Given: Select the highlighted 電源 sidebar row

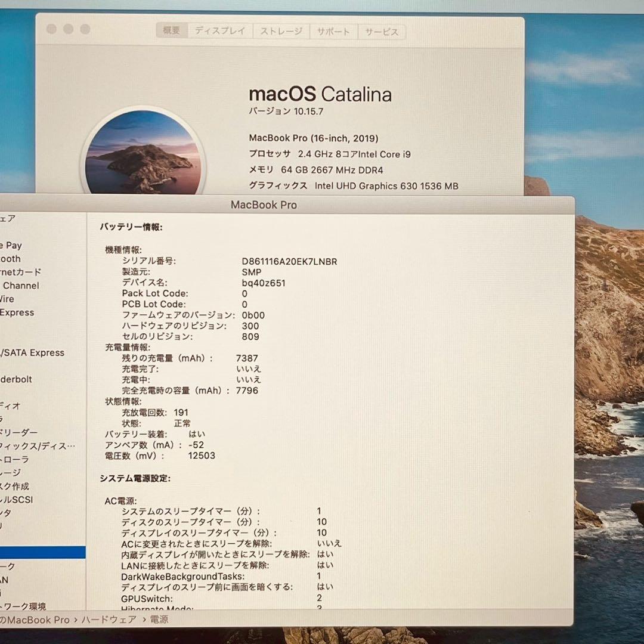Looking at the screenshot, I should 42,552.
